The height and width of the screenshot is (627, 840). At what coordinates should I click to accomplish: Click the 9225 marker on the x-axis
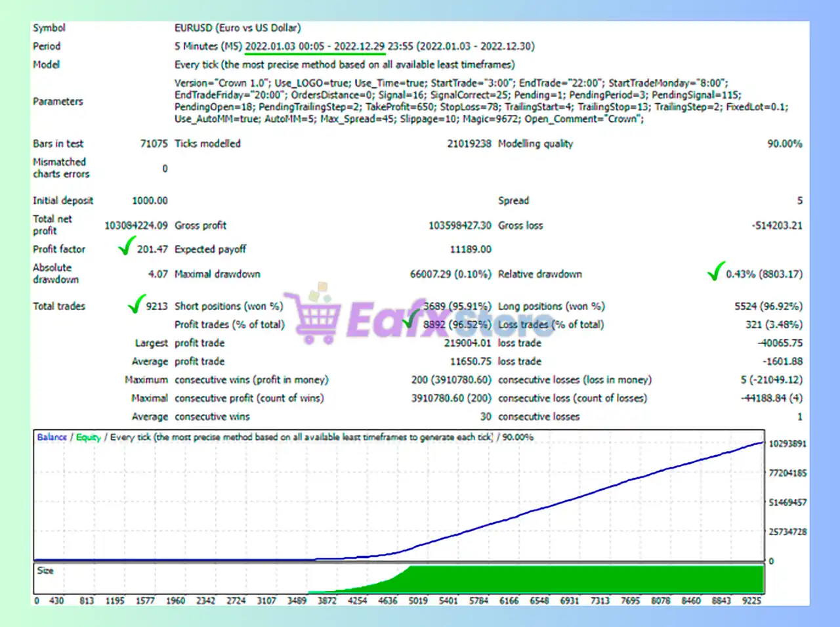pos(751,601)
